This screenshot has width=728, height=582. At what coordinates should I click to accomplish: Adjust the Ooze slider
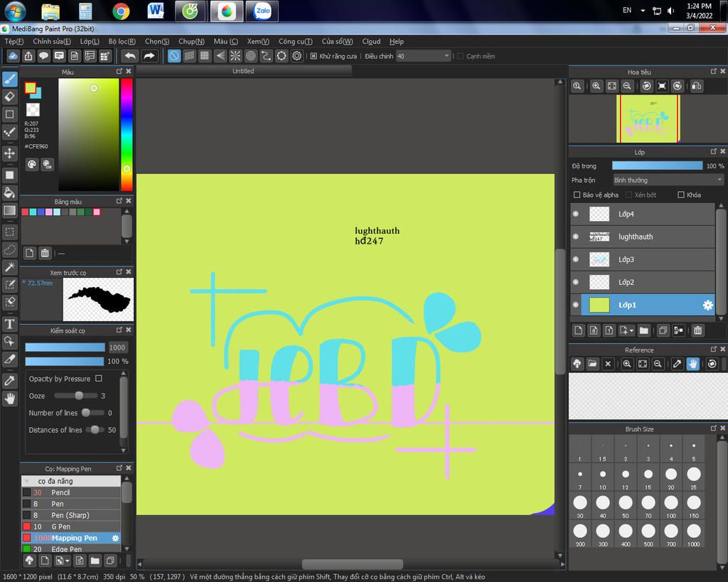coord(76,396)
